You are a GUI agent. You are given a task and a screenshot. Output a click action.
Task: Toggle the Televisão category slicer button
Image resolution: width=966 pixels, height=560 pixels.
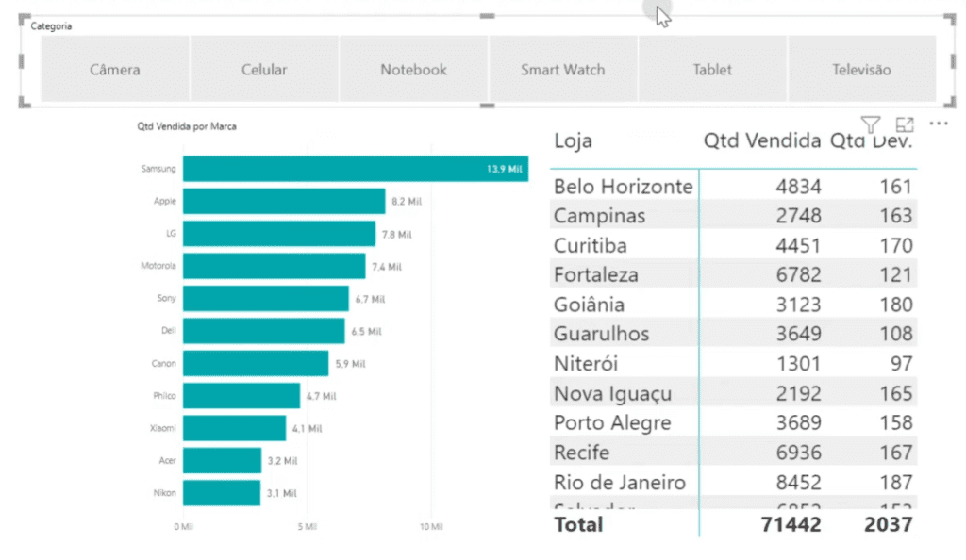[x=861, y=69]
